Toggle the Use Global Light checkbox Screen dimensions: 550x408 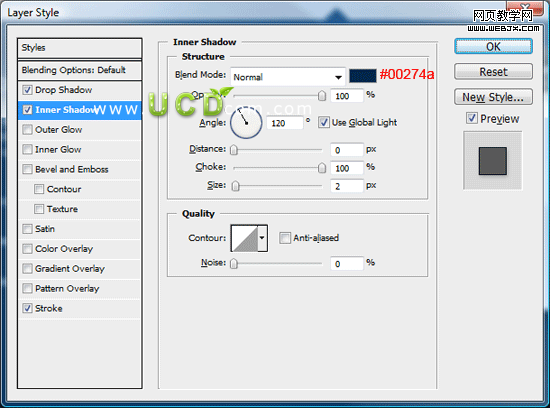click(324, 122)
